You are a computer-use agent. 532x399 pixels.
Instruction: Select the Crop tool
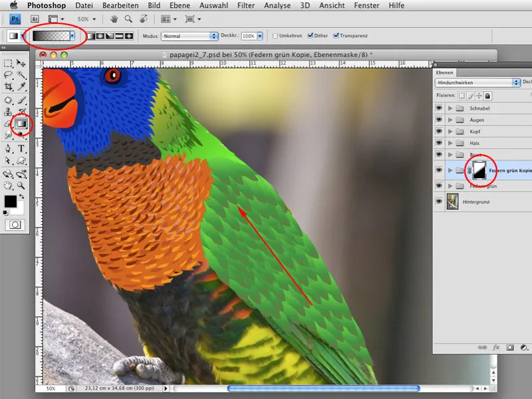tap(9, 87)
